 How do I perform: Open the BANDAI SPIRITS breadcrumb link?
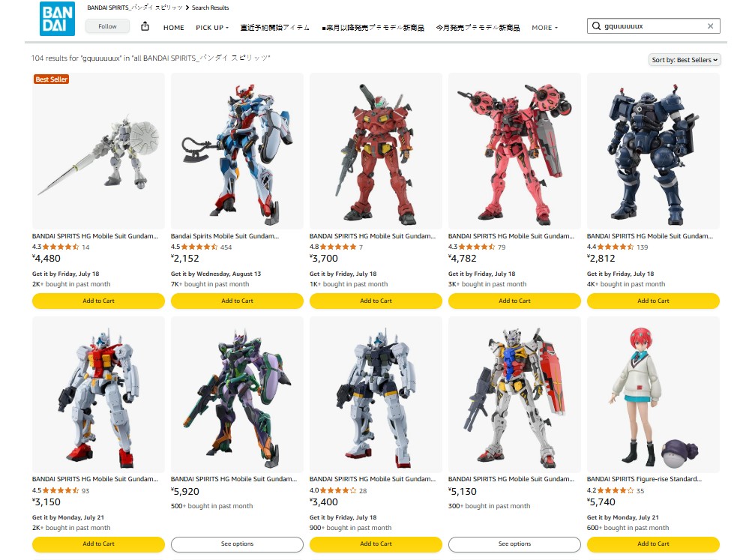[135, 7]
